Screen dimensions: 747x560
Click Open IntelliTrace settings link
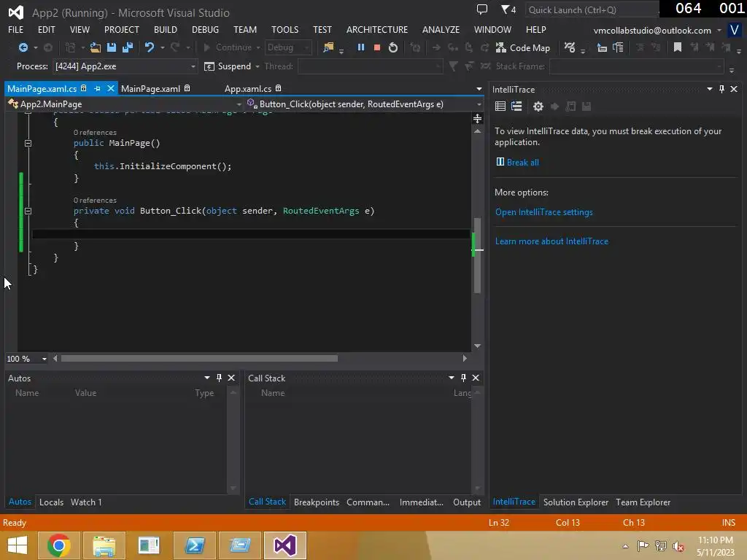pyautogui.click(x=544, y=212)
